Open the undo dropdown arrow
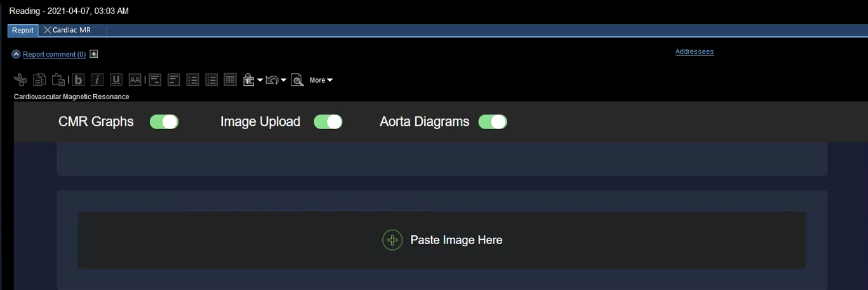Screen dimensions: 868x290 [283, 80]
